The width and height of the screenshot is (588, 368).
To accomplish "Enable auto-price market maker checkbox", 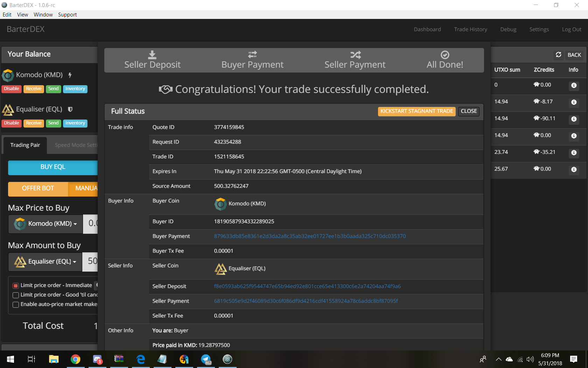I will pyautogui.click(x=15, y=305).
